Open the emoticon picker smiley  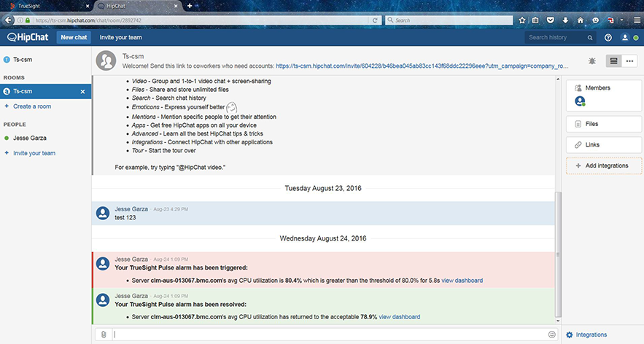(552, 335)
